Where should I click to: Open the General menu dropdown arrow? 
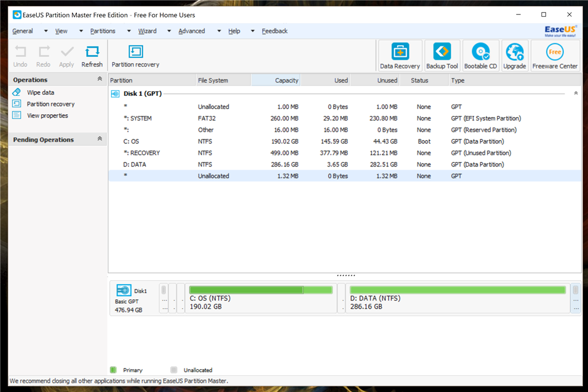tap(46, 31)
